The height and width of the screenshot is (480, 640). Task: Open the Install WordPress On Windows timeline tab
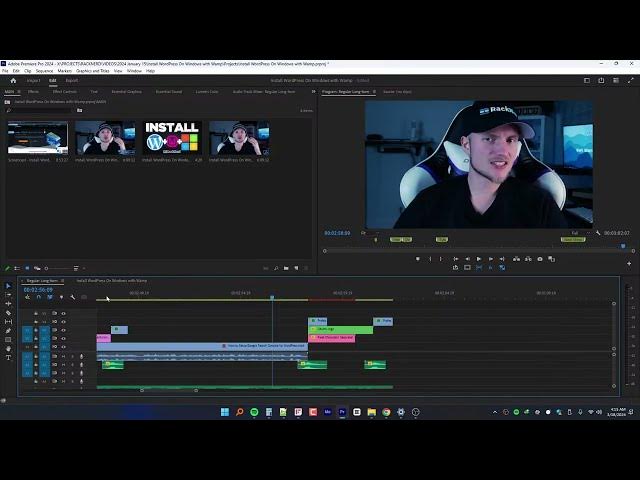(x=112, y=280)
